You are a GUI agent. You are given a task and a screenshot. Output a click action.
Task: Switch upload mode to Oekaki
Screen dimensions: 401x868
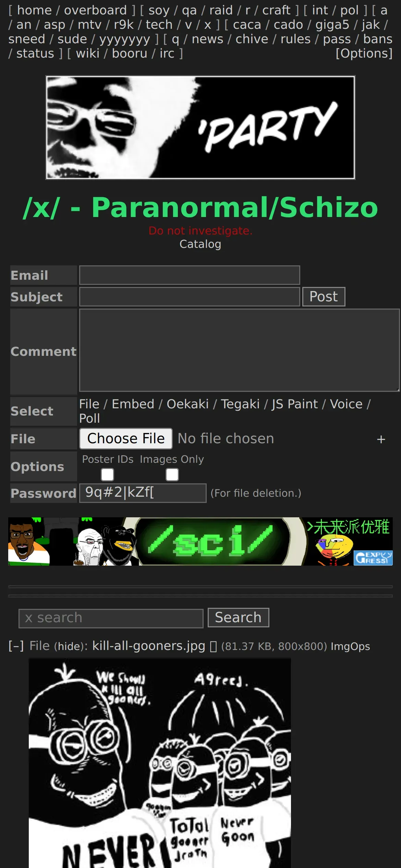tap(187, 404)
